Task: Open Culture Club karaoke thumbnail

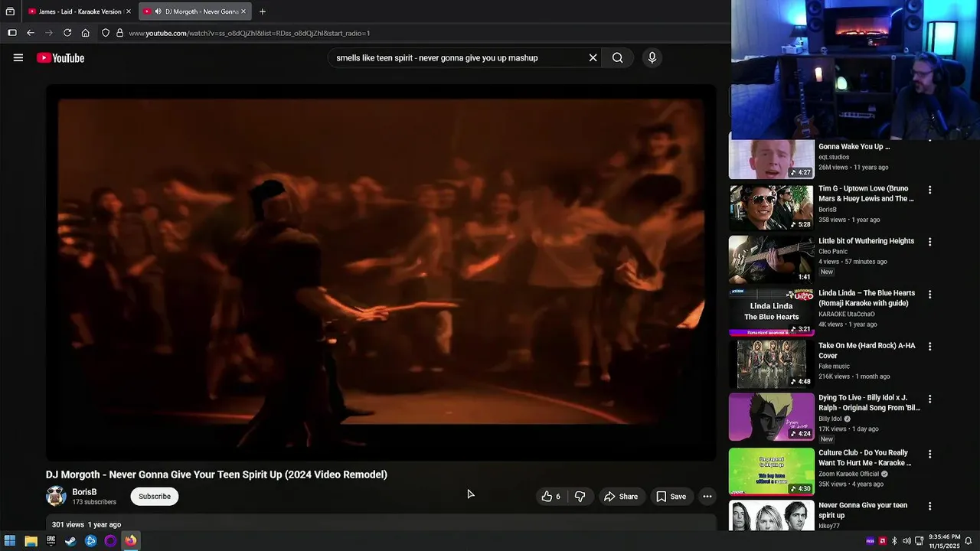Action: (771, 471)
